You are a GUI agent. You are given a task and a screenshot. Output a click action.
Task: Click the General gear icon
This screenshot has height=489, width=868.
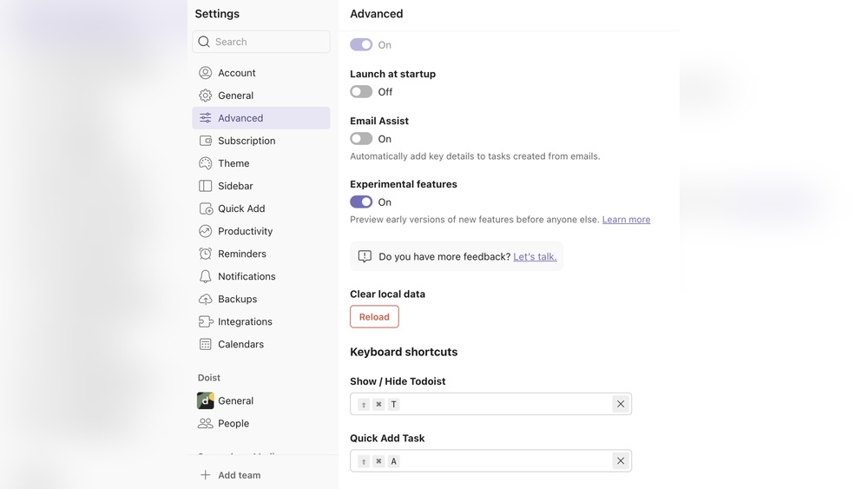click(x=206, y=96)
